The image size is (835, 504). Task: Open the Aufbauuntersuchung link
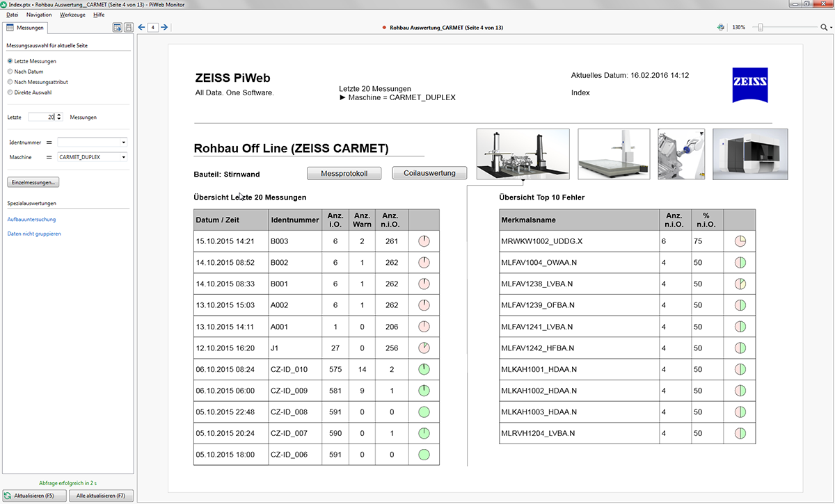point(31,220)
